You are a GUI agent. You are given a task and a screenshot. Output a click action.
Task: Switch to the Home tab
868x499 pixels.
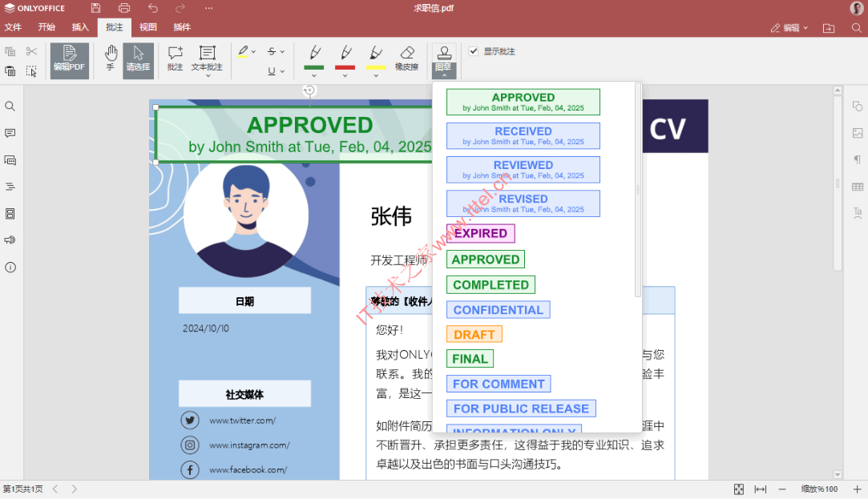tap(46, 27)
